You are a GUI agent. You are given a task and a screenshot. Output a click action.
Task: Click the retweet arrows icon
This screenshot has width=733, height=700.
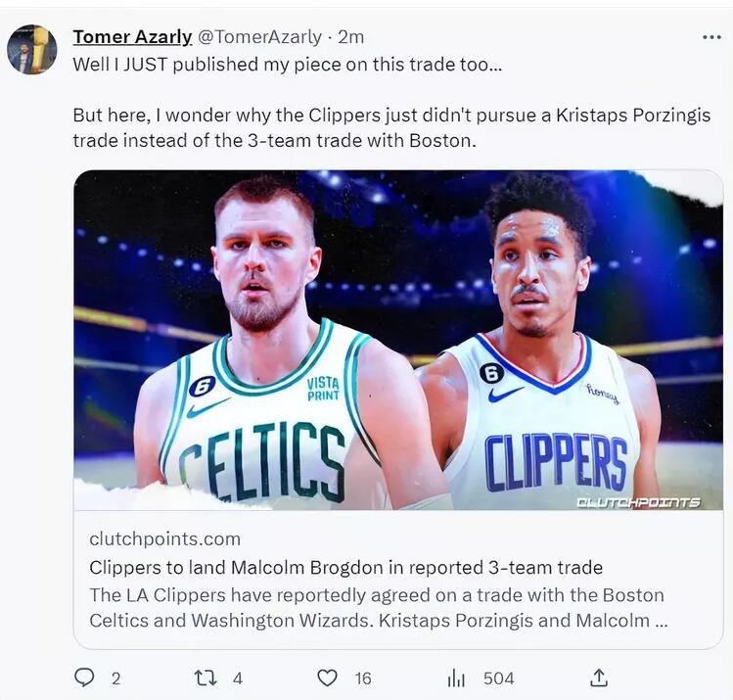[x=206, y=677]
